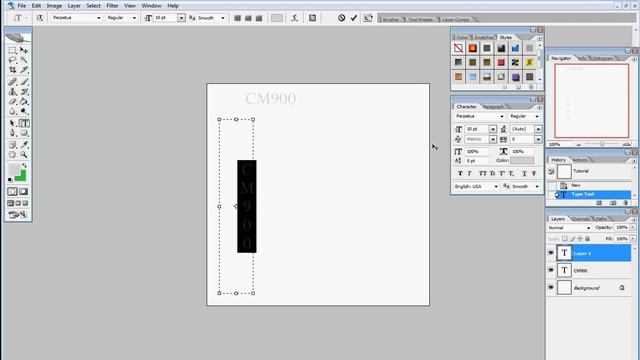Select the Paint Bucket tool
Image resolution: width=640 pixels, height=360 pixels.
(x=24, y=101)
